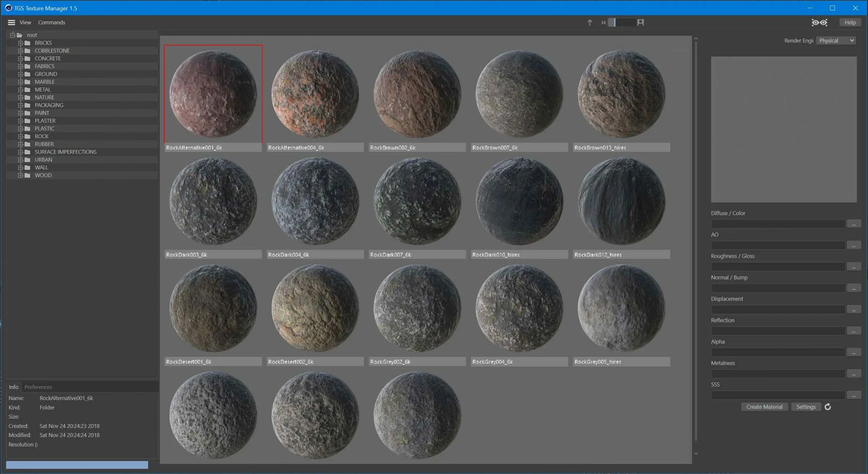
Task: Click the up-arrow parent folder icon
Action: click(590, 22)
